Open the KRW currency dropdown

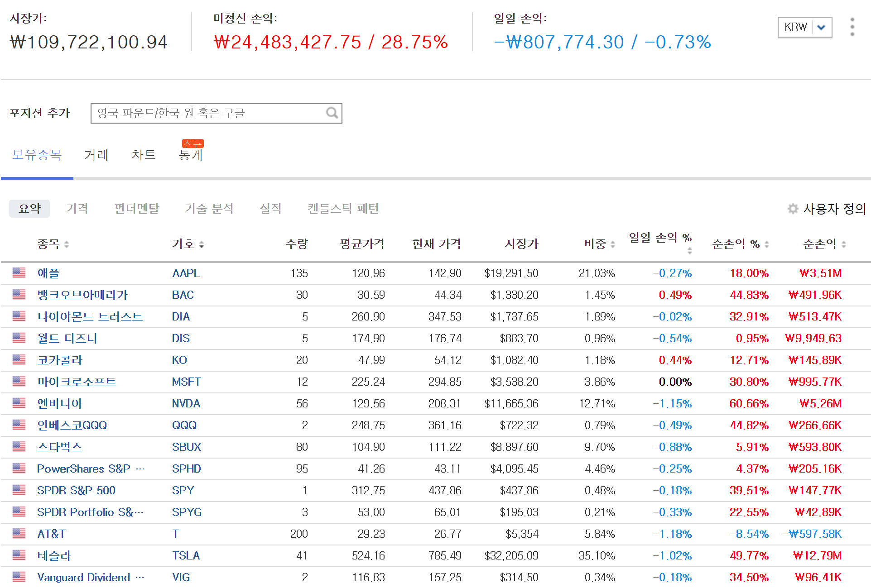(x=804, y=27)
